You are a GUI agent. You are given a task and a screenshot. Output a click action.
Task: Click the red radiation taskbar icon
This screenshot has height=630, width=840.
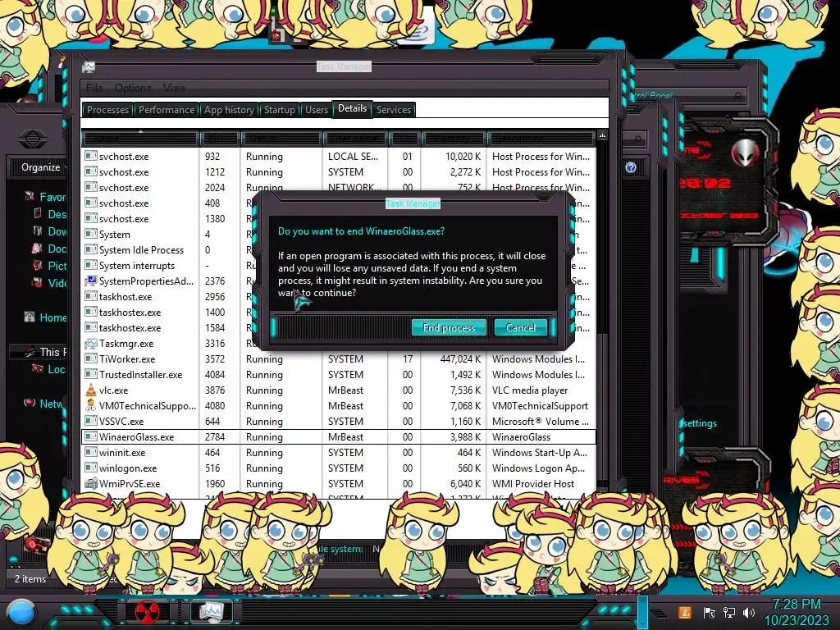click(x=147, y=612)
